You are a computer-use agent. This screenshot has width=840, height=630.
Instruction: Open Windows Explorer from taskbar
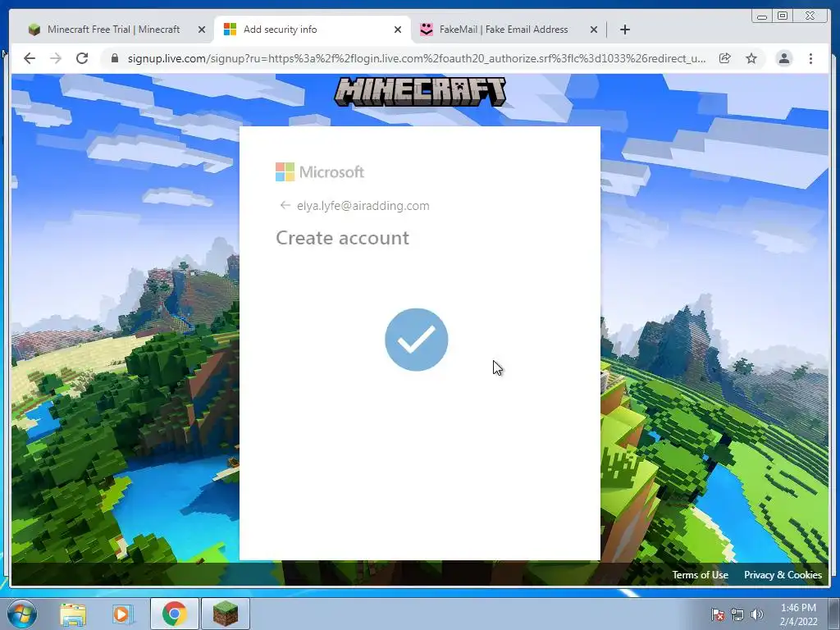(x=73, y=614)
